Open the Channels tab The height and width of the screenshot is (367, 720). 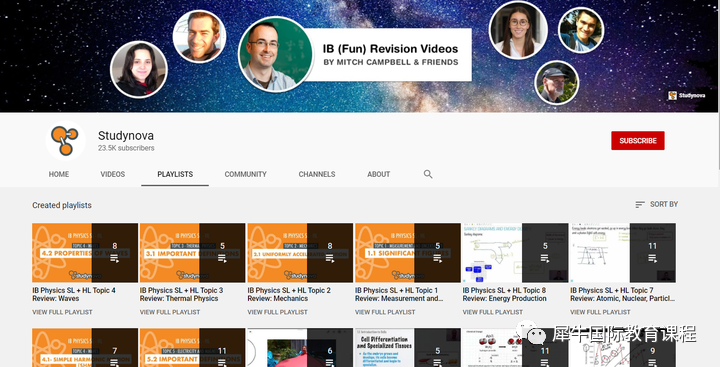point(317,174)
